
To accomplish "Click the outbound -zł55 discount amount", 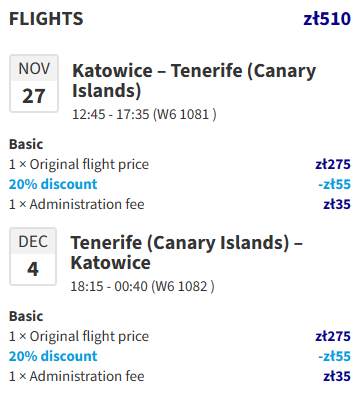I will pos(334,184).
